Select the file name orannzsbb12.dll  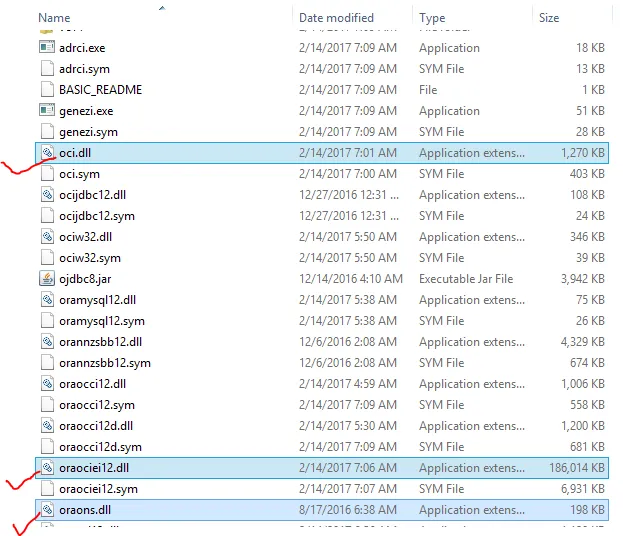pyautogui.click(x=101, y=342)
